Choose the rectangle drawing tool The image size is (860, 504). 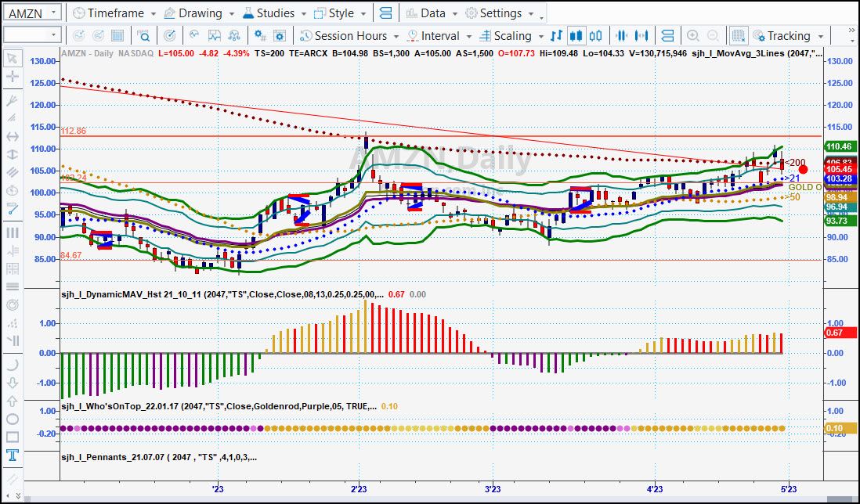12,437
